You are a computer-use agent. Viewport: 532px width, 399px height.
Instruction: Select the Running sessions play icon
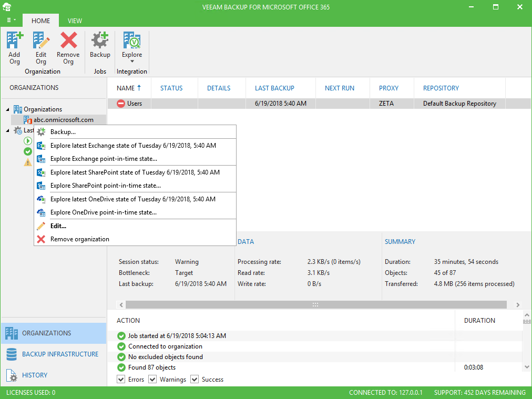click(x=28, y=141)
